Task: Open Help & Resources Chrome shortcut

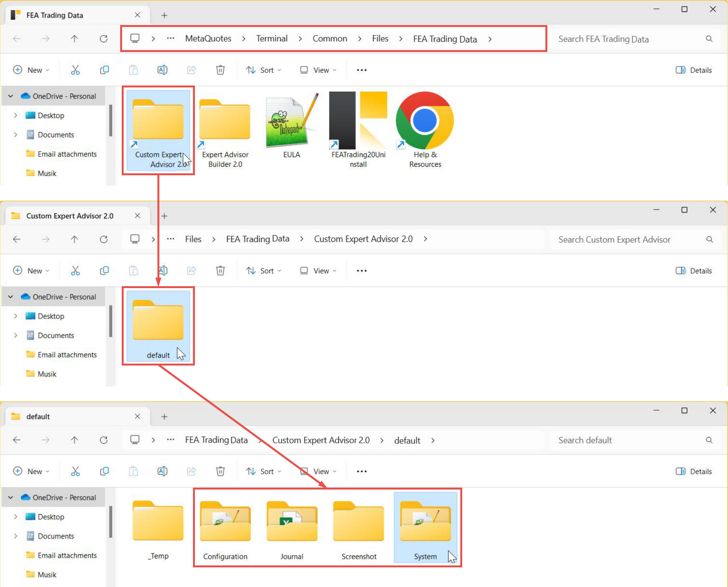Action: point(425,130)
